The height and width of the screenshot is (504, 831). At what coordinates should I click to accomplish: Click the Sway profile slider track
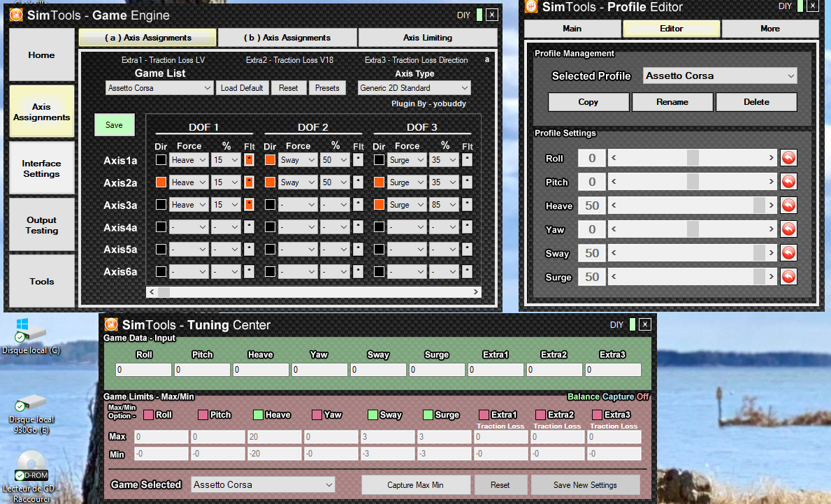[x=692, y=253]
